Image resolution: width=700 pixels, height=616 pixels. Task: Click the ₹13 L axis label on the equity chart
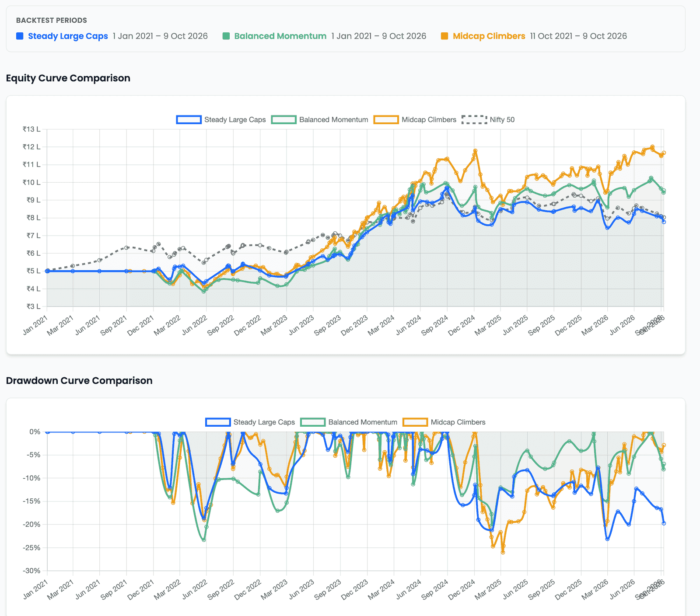[x=31, y=129]
